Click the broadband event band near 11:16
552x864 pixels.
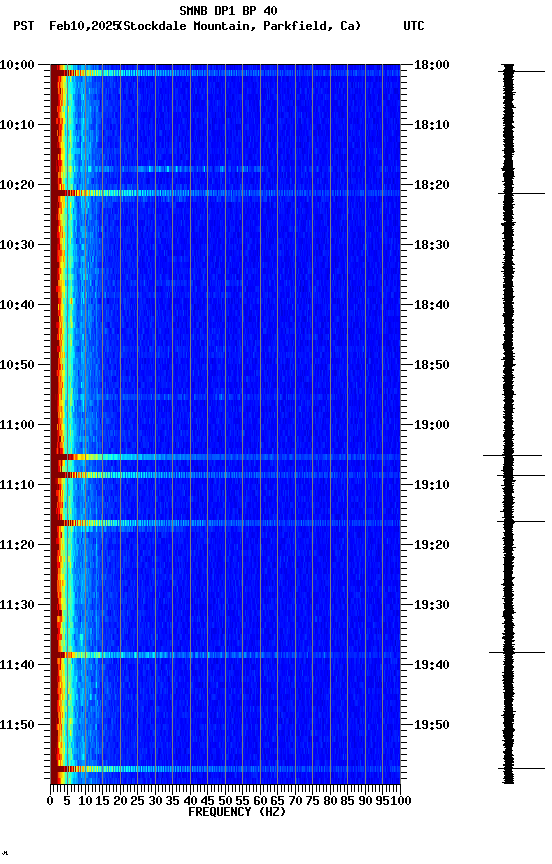[225, 523]
